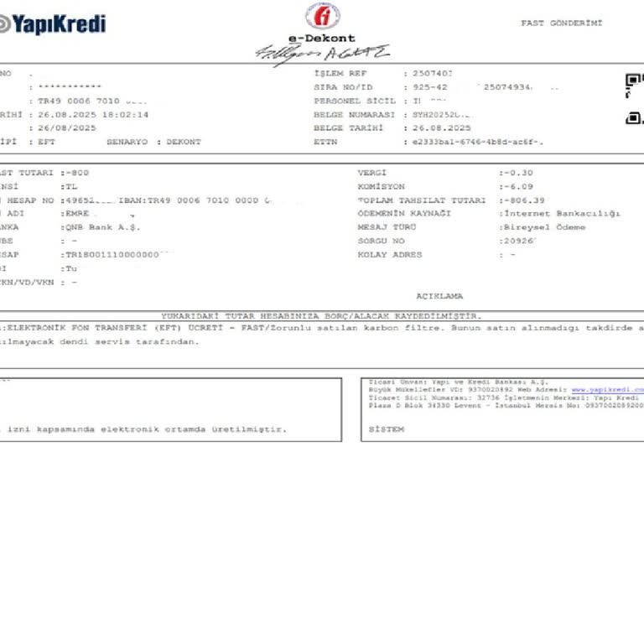Click the YapıKredi logo
The width and height of the screenshot is (644, 644).
coord(53,23)
